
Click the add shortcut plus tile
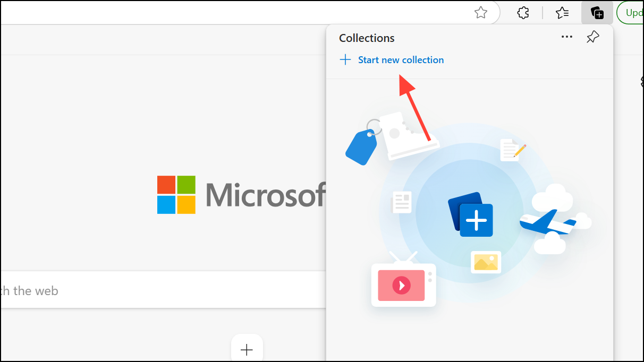(247, 349)
